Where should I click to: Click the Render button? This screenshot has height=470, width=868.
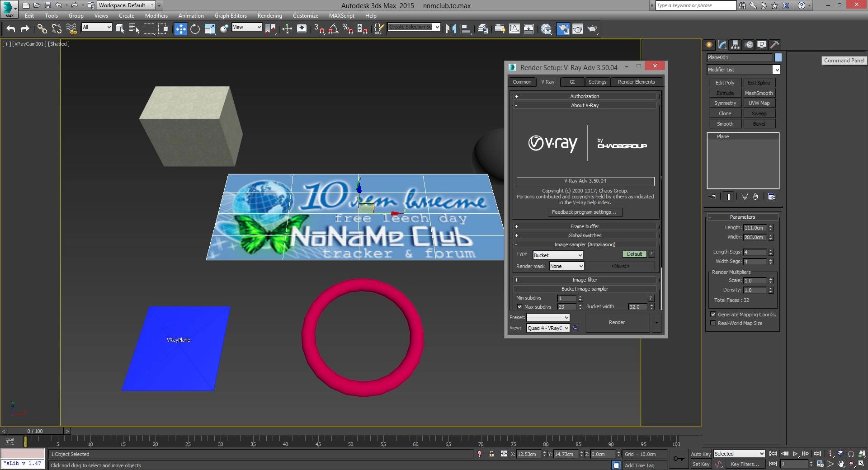pyautogui.click(x=617, y=322)
